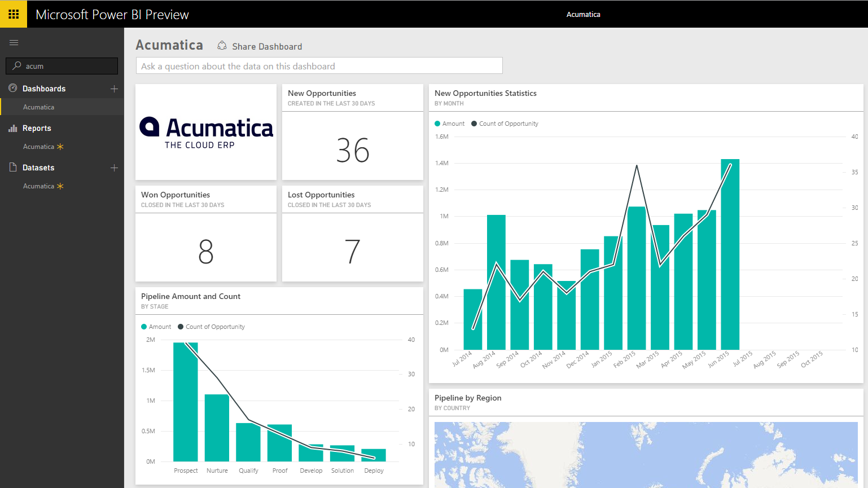Select the Nurture bar in Pipeline chart
Image resolution: width=868 pixels, height=488 pixels.
(217, 428)
